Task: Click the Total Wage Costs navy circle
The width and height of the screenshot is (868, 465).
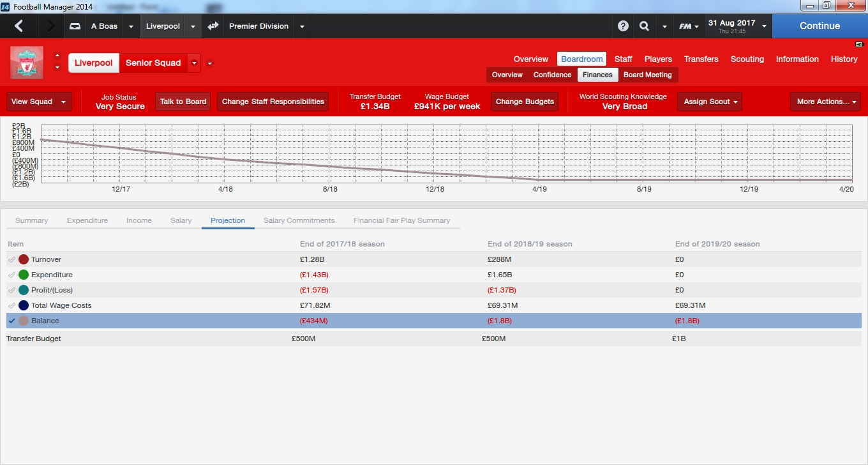Action: click(x=24, y=305)
